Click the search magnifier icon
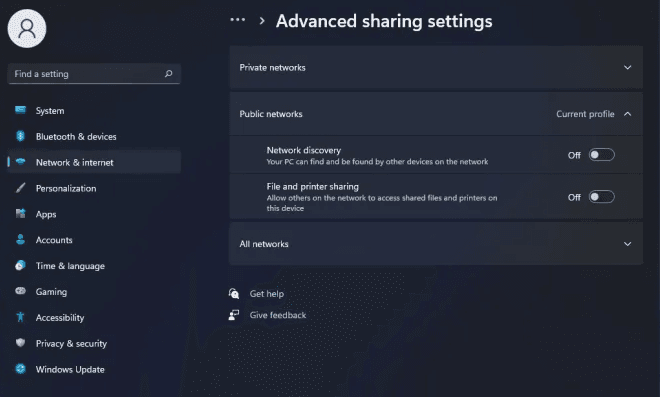 (x=168, y=74)
